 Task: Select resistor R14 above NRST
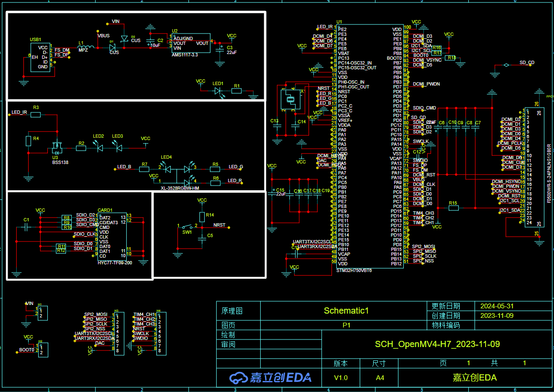202,215
